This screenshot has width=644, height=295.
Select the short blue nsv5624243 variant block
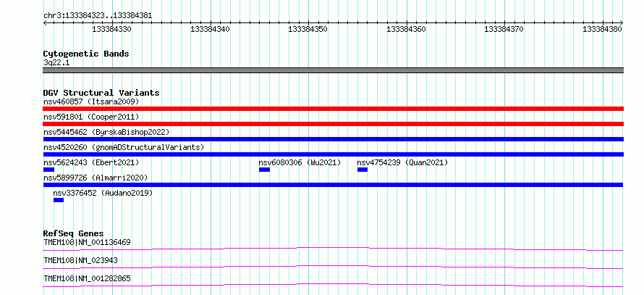[48, 170]
